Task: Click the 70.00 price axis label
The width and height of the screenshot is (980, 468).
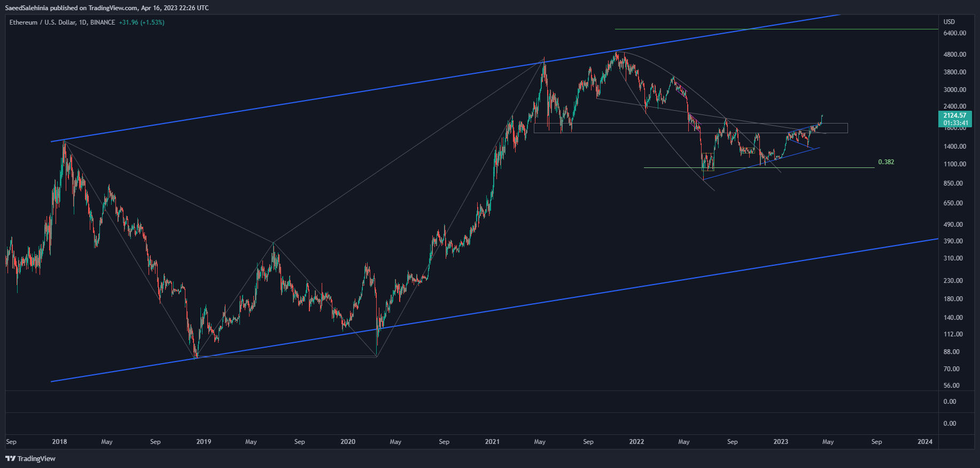Action: click(952, 369)
